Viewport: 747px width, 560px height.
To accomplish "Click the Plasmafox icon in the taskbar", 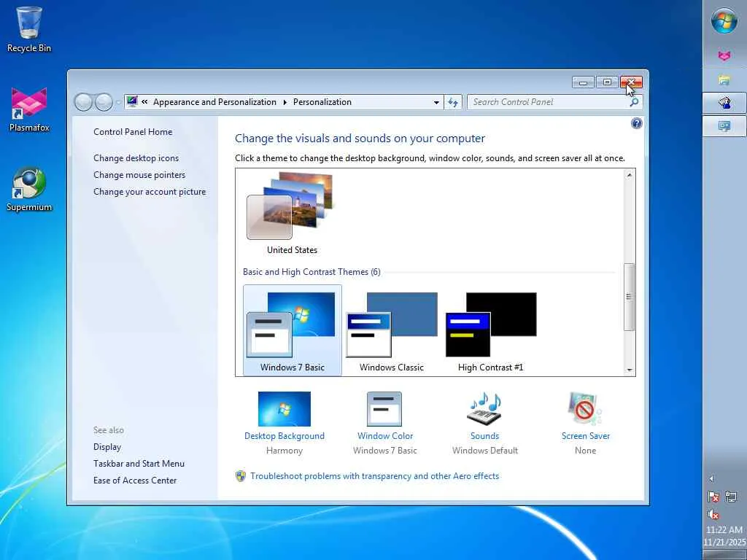I will 724,56.
